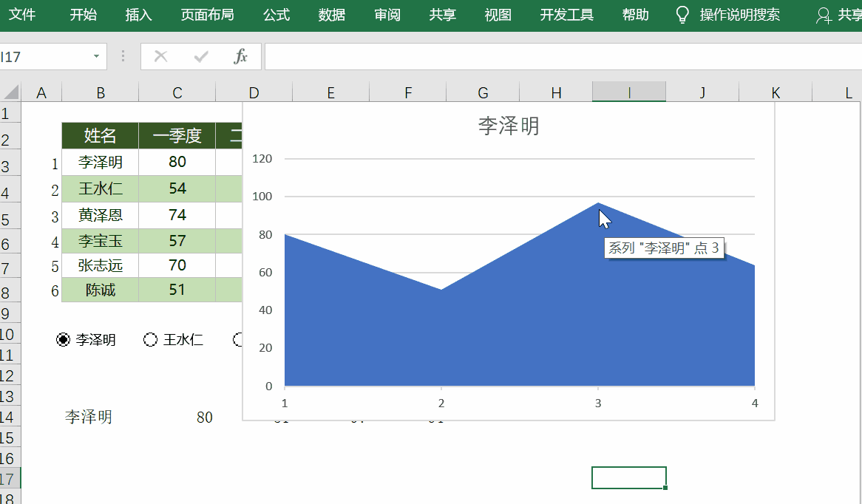
Task: Select column B header
Action: pos(100,92)
